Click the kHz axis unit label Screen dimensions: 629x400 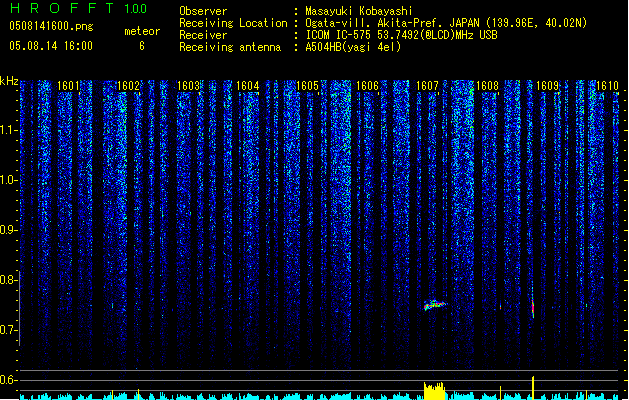9,81
